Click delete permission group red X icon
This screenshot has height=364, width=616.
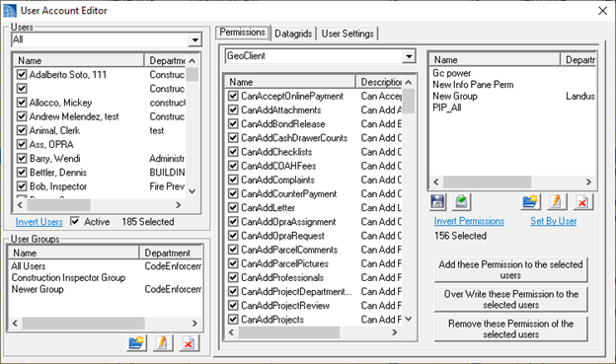(582, 202)
